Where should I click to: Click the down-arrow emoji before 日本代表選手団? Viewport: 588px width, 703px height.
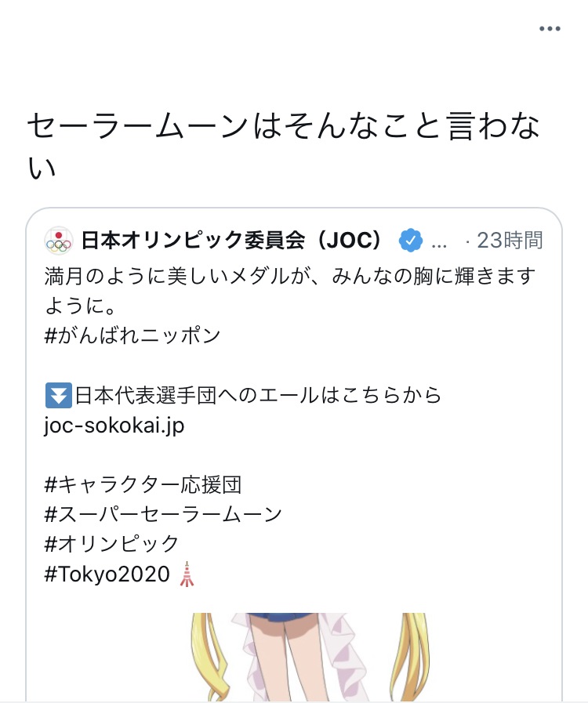point(59,396)
